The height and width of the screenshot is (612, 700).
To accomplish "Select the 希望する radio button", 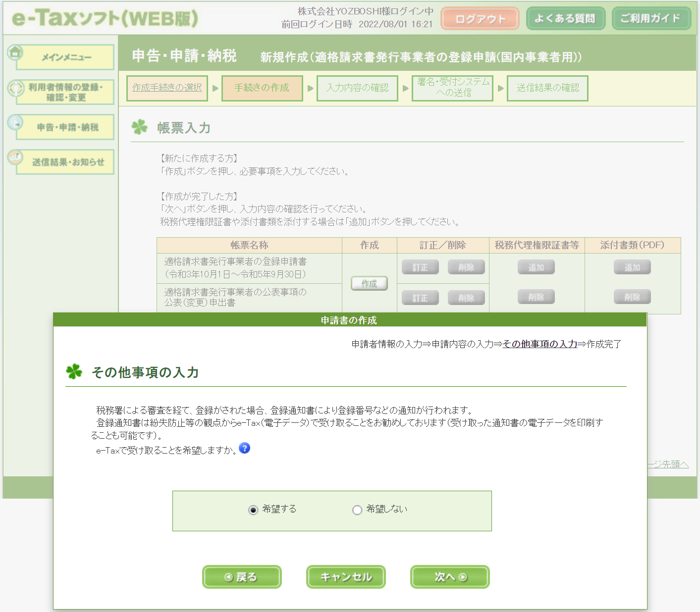I will click(253, 510).
